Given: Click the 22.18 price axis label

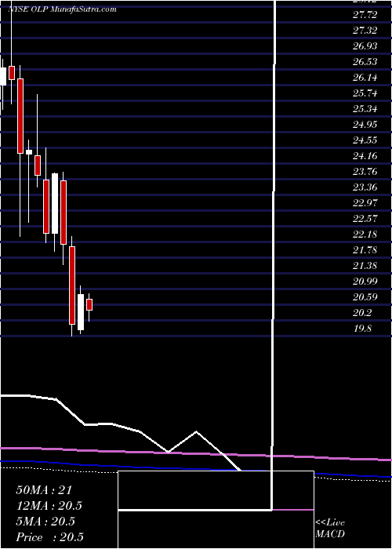Looking at the screenshot, I should tap(365, 235).
